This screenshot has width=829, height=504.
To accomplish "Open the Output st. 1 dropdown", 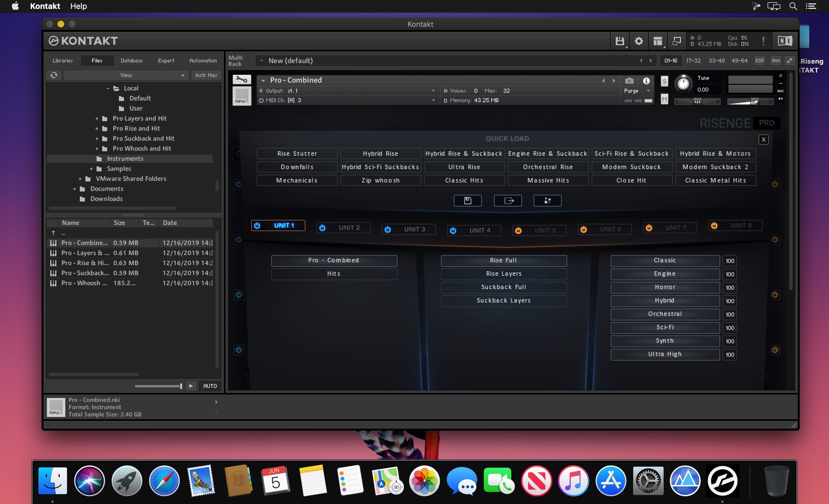I will [348, 91].
